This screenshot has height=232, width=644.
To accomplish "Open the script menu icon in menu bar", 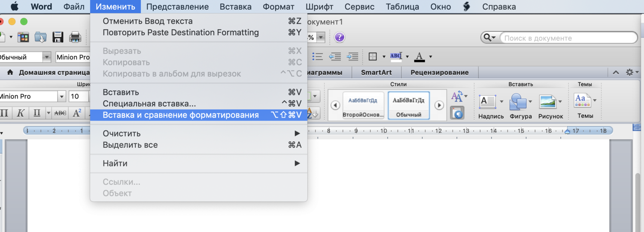I will (467, 6).
